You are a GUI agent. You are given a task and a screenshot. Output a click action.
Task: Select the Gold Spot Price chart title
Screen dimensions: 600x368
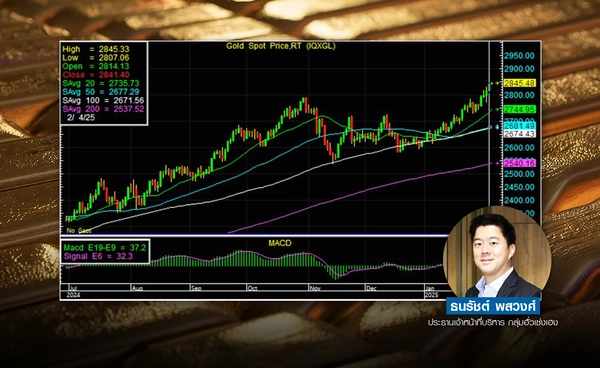[x=280, y=46]
